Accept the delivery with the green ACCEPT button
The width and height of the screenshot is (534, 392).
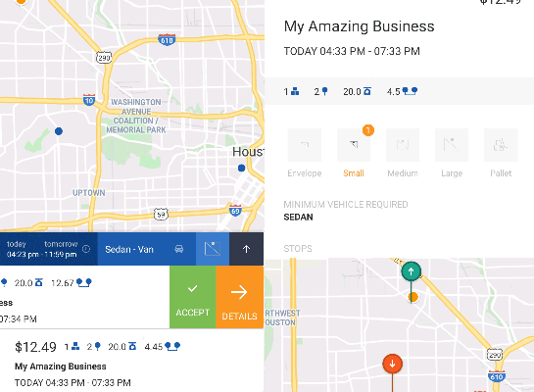[192, 297]
